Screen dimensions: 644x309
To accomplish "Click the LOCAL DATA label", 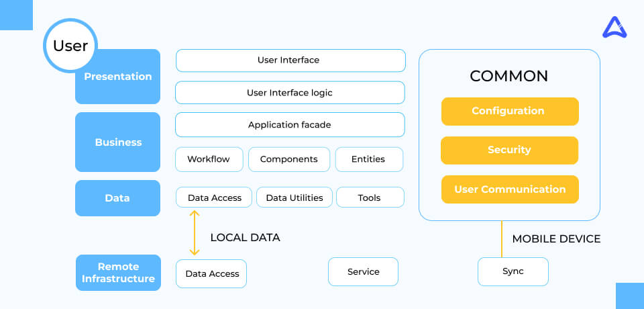I will [x=246, y=238].
